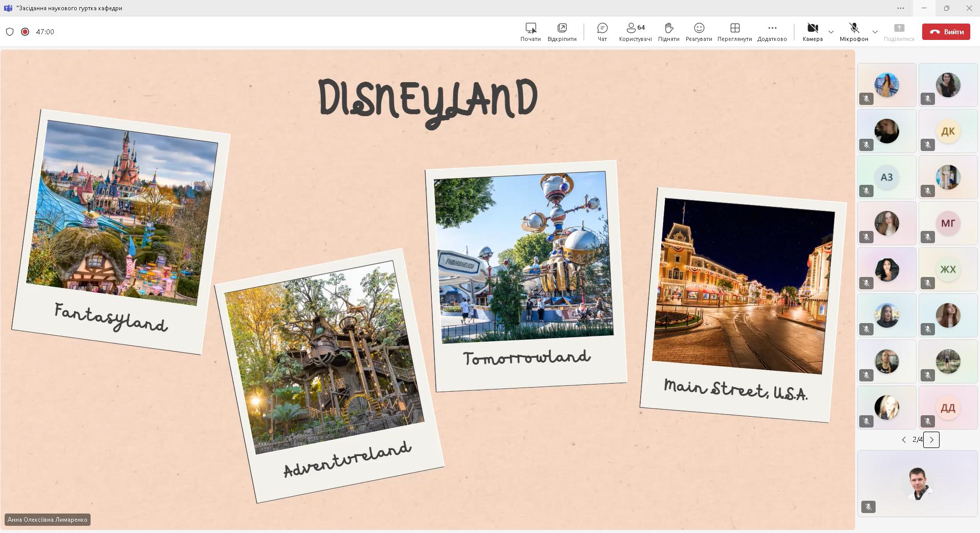
Task: Click muted mic icon on ДД tile
Action: 928,421
